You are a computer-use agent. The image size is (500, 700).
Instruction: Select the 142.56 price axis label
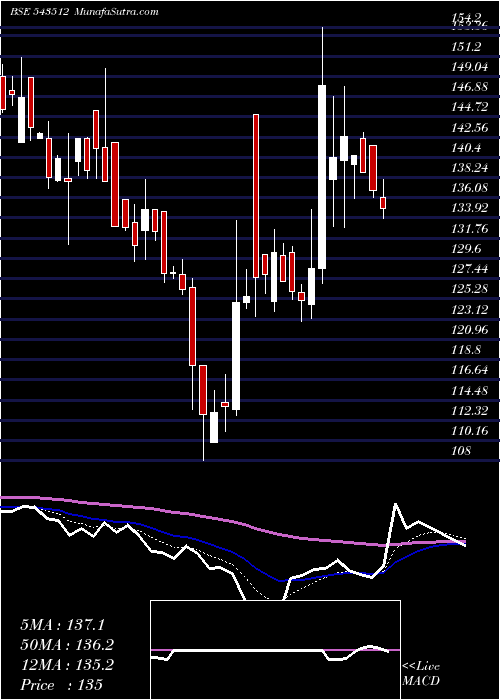coord(470,128)
